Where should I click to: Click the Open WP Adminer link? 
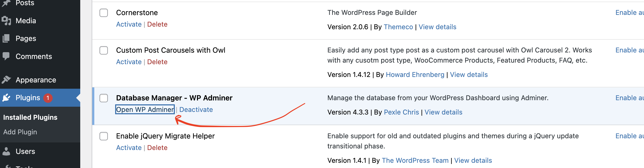tap(145, 110)
